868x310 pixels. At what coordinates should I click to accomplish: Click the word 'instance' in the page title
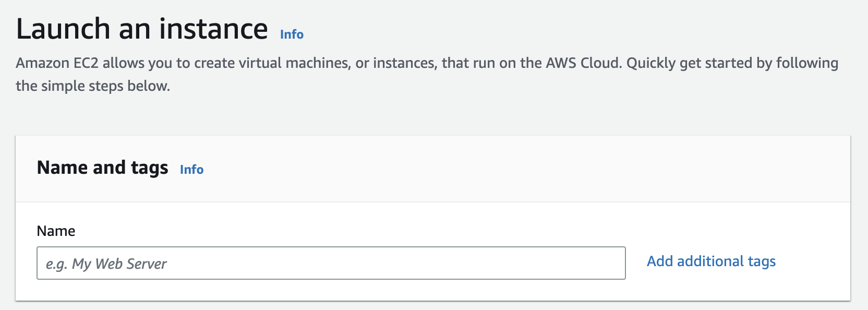(x=213, y=29)
